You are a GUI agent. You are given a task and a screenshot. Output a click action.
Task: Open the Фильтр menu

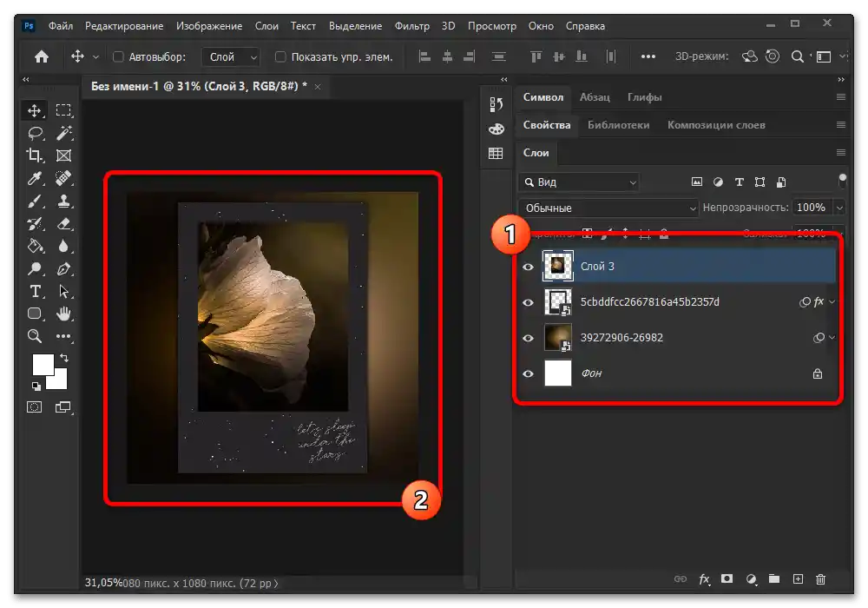411,26
